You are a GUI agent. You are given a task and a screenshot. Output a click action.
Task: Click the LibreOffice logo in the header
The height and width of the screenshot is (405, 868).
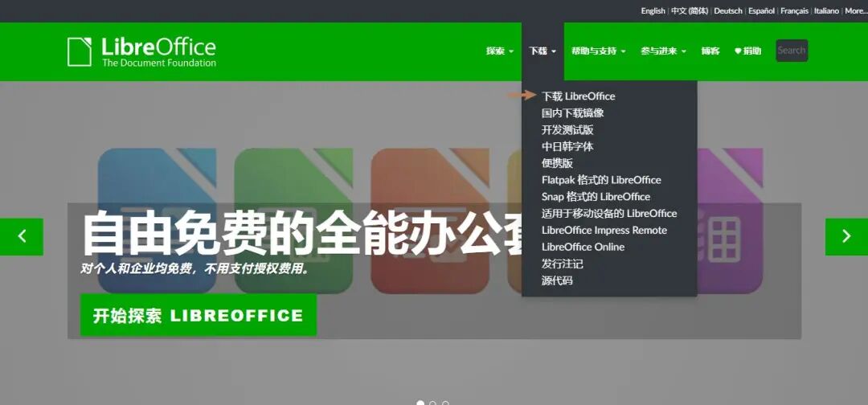(x=141, y=52)
